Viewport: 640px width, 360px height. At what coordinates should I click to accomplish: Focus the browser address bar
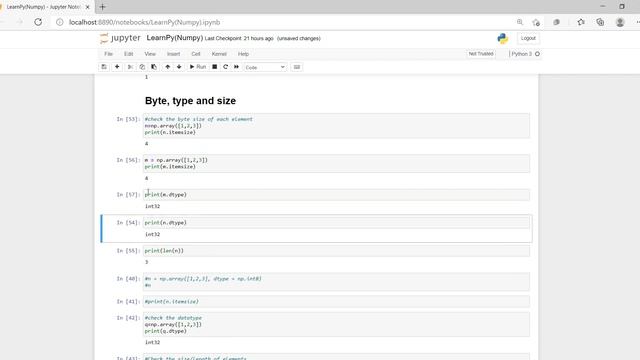click(286, 22)
